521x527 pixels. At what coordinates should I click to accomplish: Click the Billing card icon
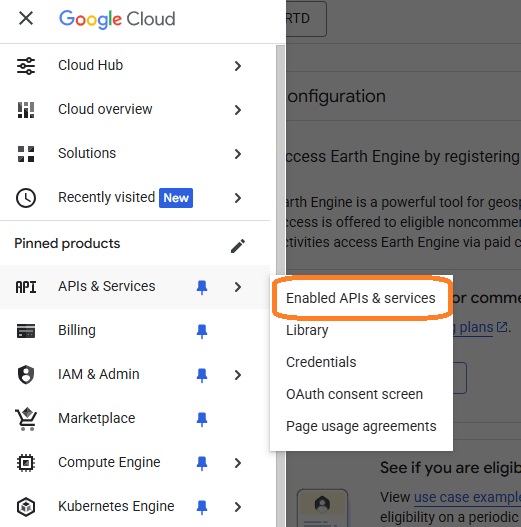[x=26, y=331]
